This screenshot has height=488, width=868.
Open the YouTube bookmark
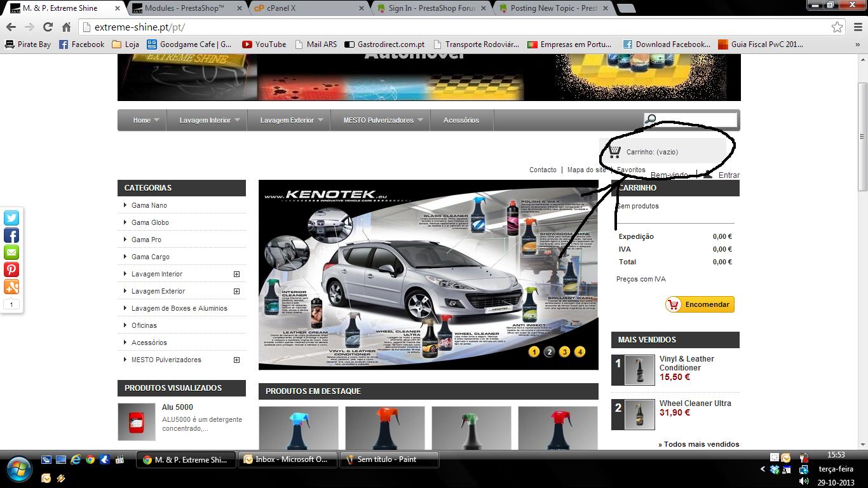tap(264, 44)
